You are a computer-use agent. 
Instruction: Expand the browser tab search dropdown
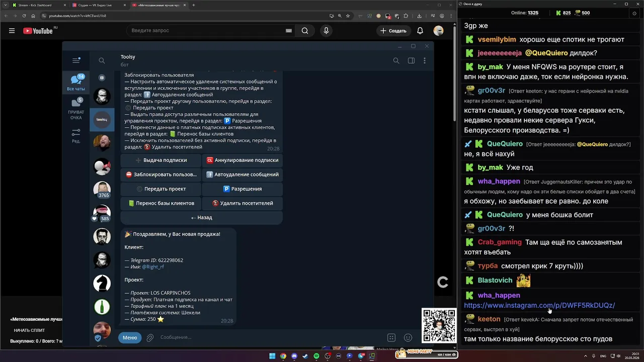coord(5,5)
